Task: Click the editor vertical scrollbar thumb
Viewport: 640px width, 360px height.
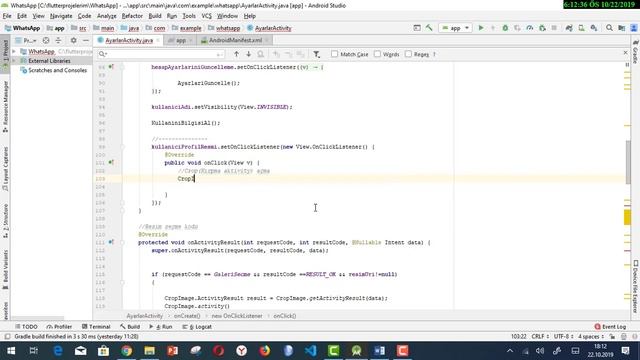Action: pos(628,162)
